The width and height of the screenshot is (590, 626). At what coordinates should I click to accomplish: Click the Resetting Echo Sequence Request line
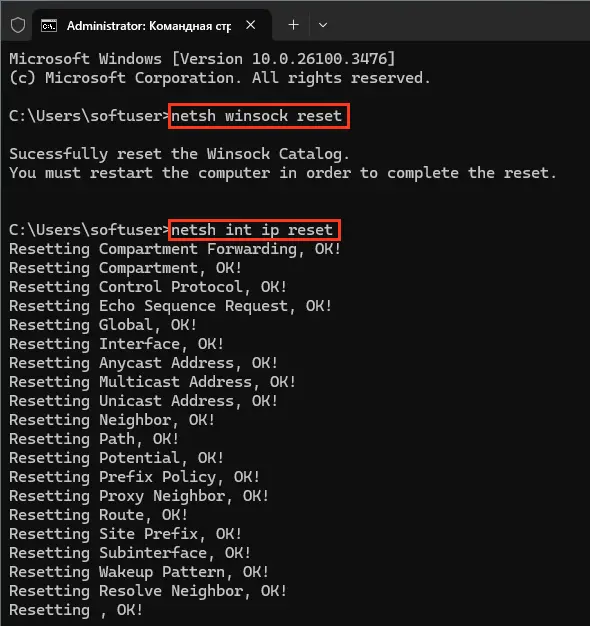coord(170,306)
